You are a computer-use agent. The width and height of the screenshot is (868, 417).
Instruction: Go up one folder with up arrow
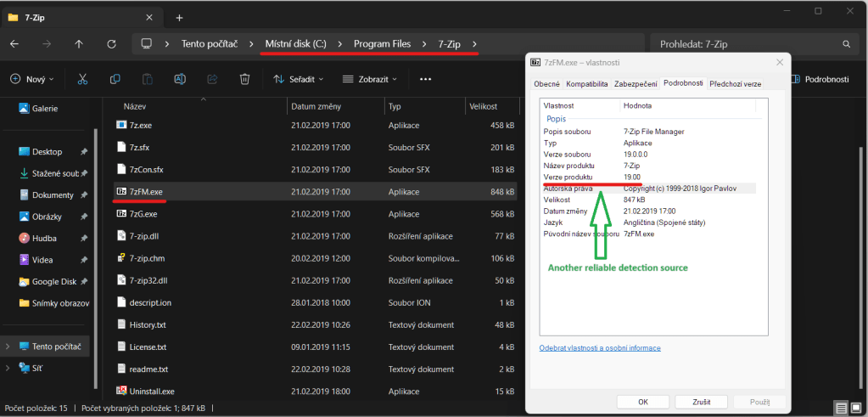(x=79, y=43)
